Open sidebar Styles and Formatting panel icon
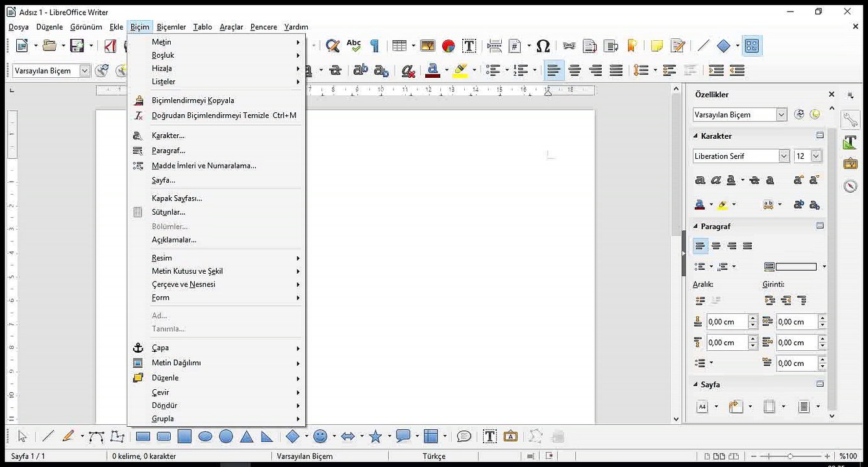Image resolution: width=868 pixels, height=467 pixels. click(x=850, y=142)
